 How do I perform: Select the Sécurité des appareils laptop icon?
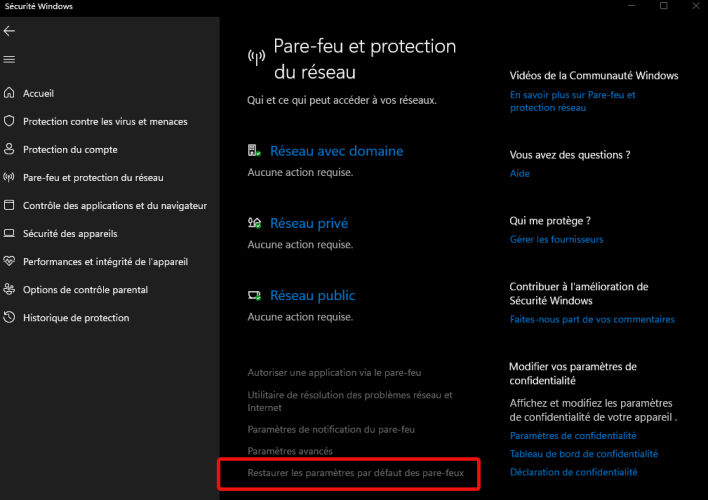pyautogui.click(x=9, y=234)
